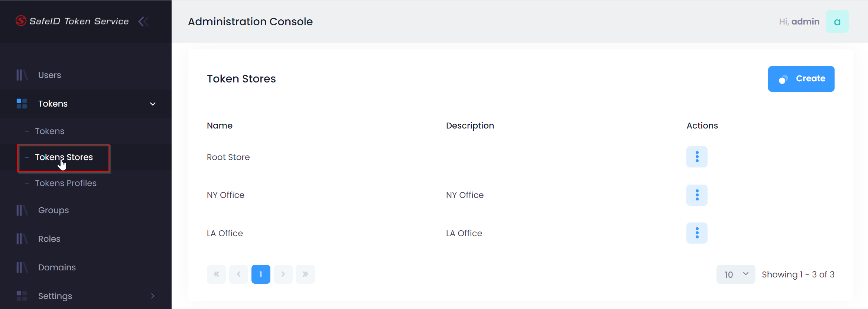Open actions menu for Root Store
Viewport: 868px width, 309px height.
point(697,157)
